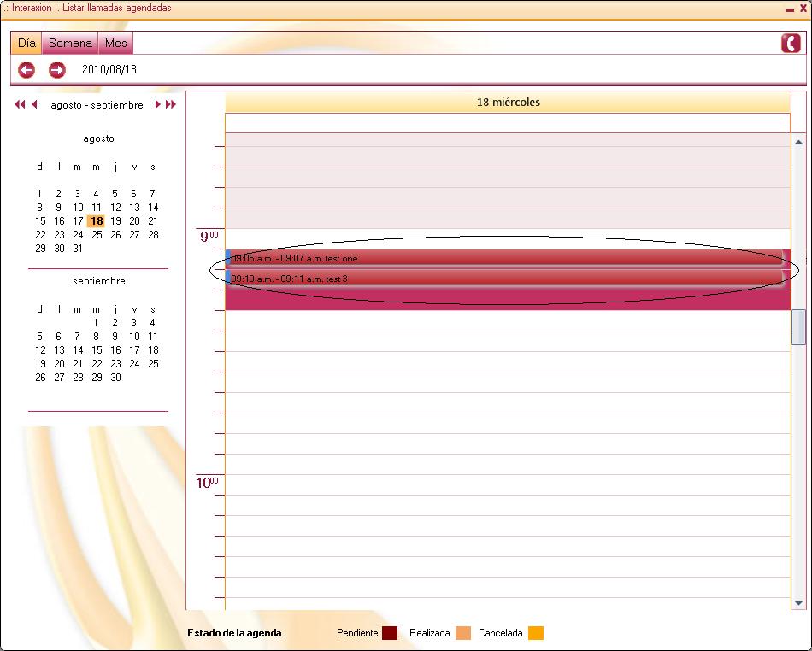
Task: Click the date text 2010/08/18
Action: click(x=109, y=69)
